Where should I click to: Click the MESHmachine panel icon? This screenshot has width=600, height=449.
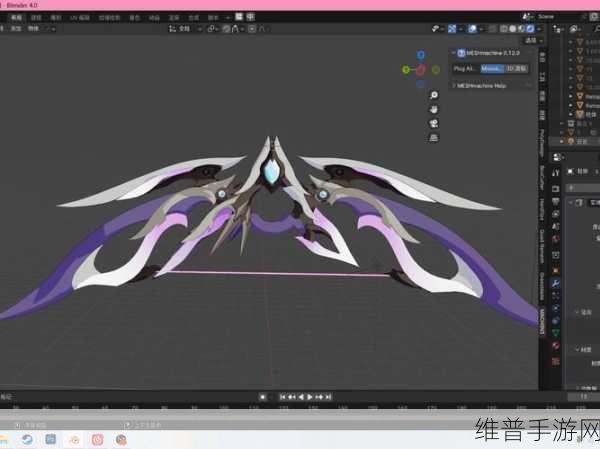(x=461, y=53)
